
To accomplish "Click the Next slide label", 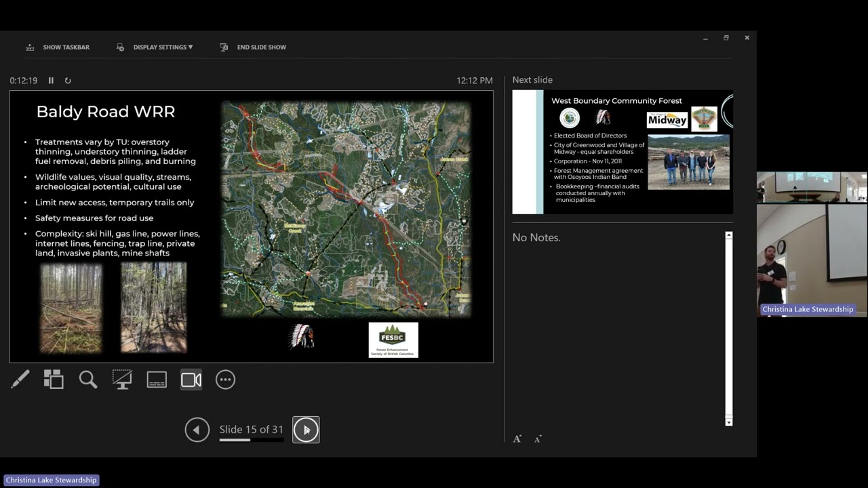I will [532, 80].
